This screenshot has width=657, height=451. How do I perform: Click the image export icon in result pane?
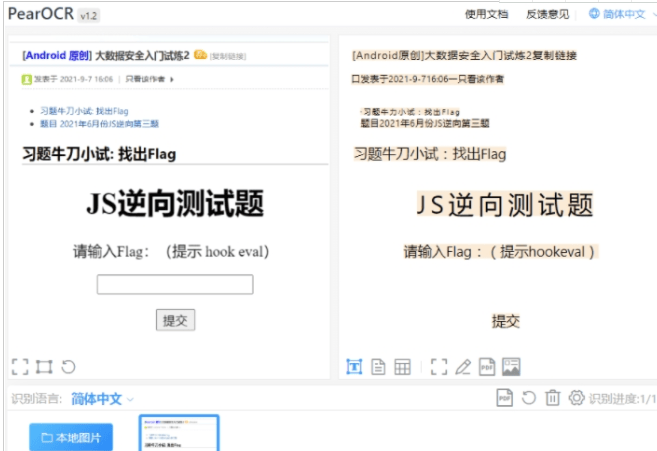point(511,367)
